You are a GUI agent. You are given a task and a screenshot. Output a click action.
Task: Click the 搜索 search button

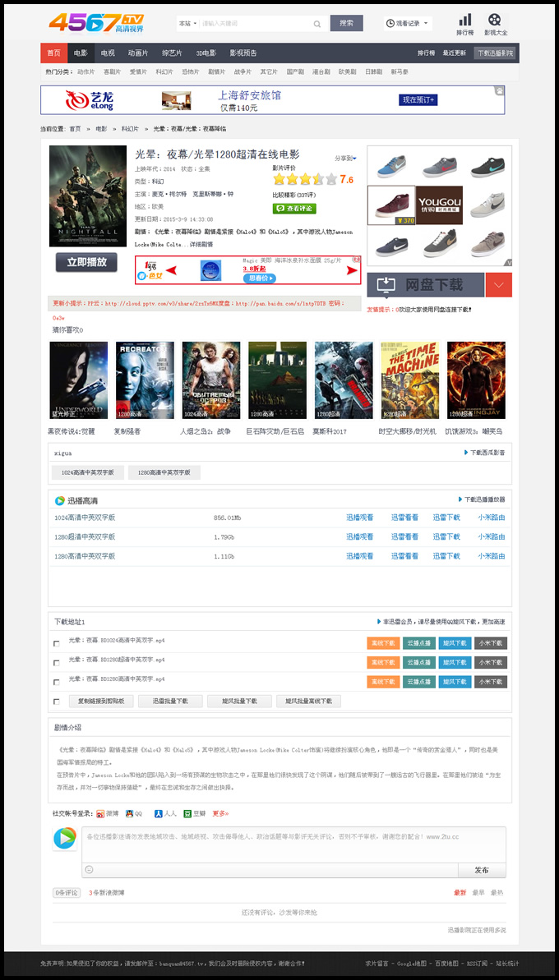point(346,23)
